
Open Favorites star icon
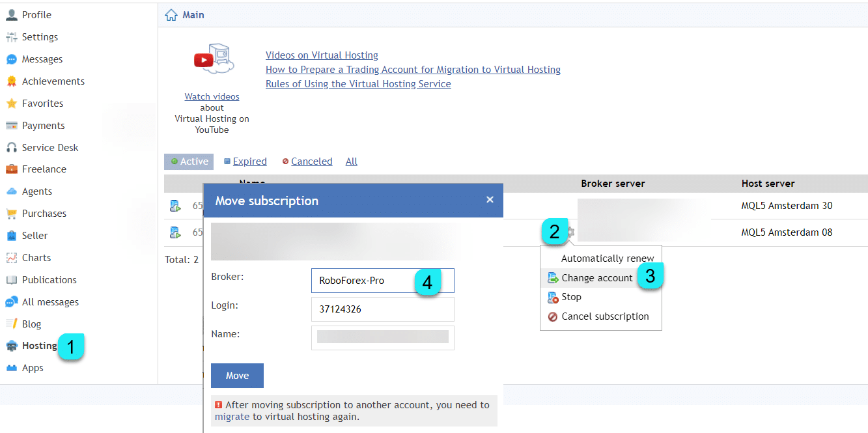coord(12,104)
